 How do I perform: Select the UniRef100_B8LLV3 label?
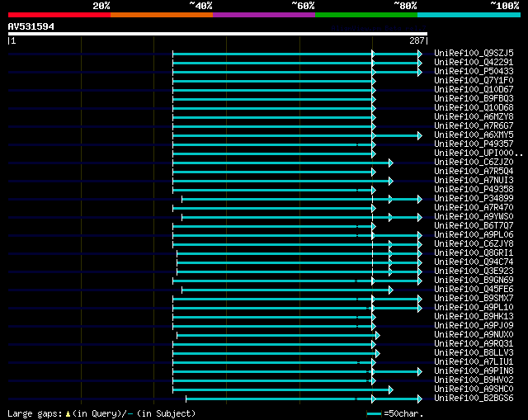pos(474,353)
